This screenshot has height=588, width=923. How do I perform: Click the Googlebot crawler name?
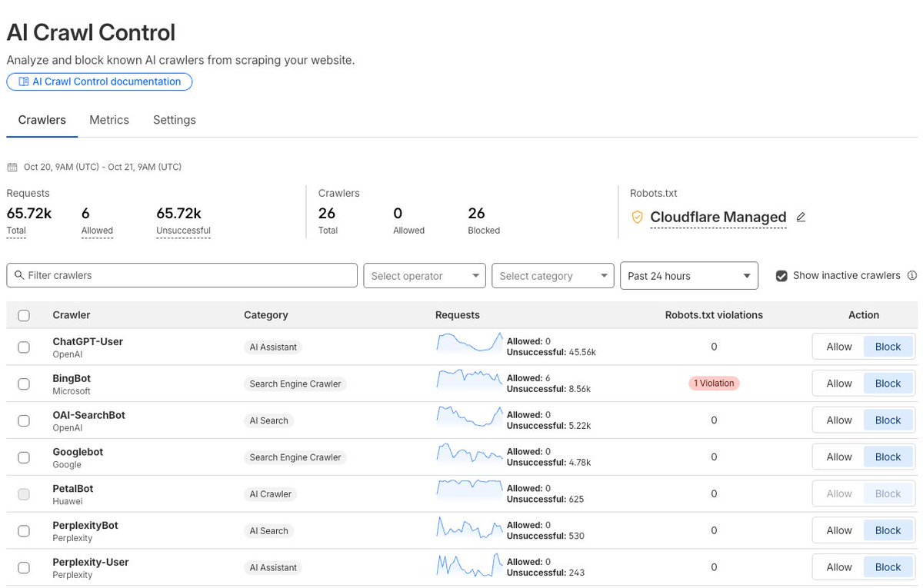click(78, 452)
